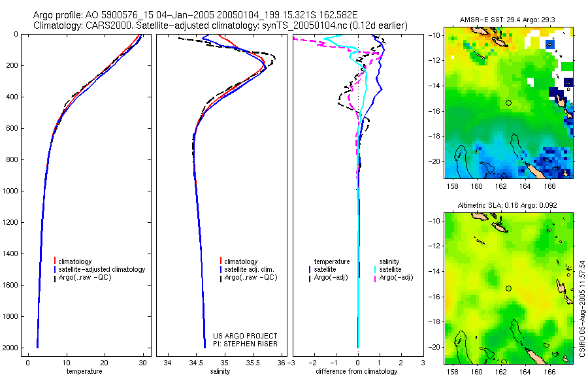Click red climatology swatch in temperature legend
This screenshot has width=588, height=379.
[x=55, y=261]
